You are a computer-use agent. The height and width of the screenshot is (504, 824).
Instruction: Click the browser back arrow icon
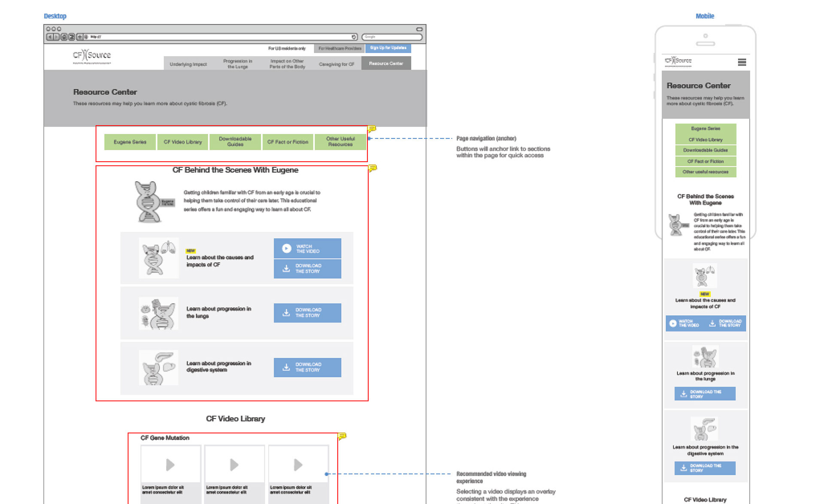pyautogui.click(x=50, y=37)
